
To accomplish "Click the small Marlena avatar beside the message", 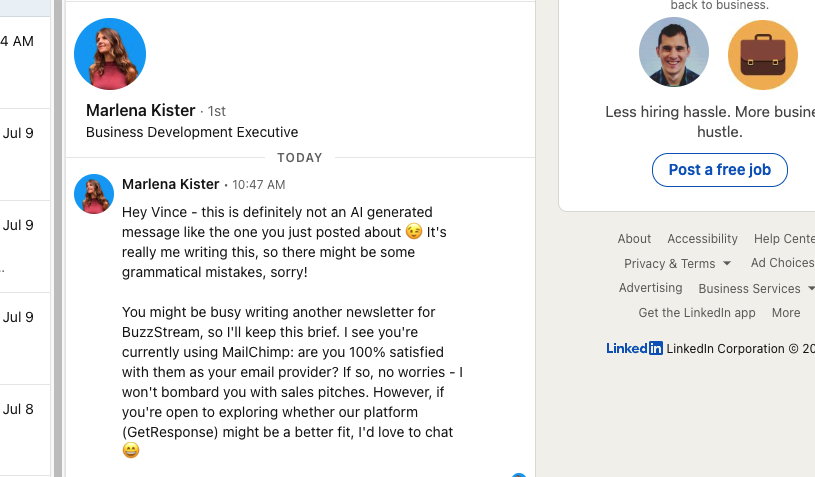I will coord(94,194).
